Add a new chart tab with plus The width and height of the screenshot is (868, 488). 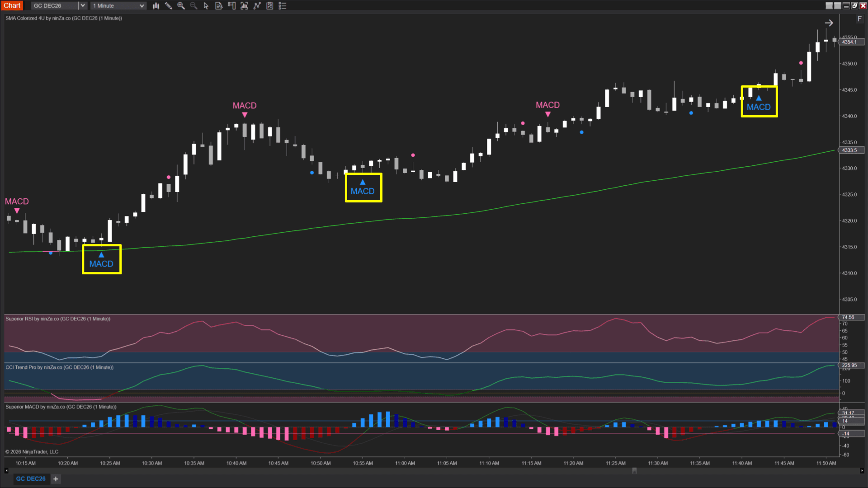click(56, 479)
